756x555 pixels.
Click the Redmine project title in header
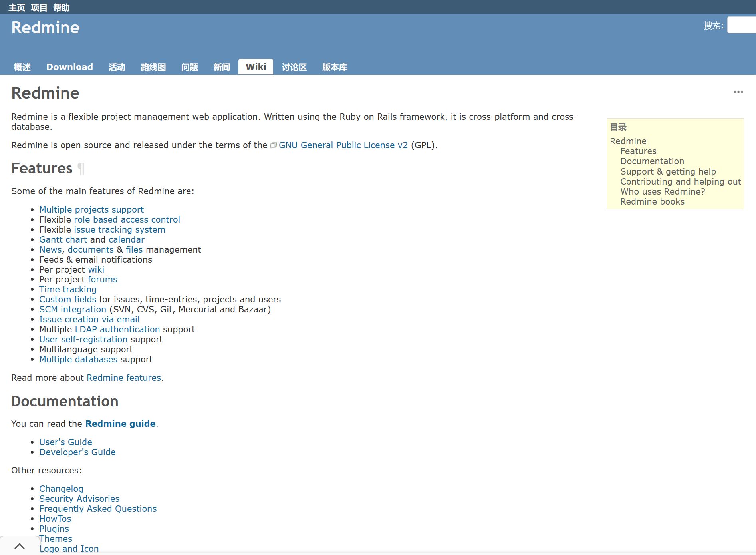(46, 28)
